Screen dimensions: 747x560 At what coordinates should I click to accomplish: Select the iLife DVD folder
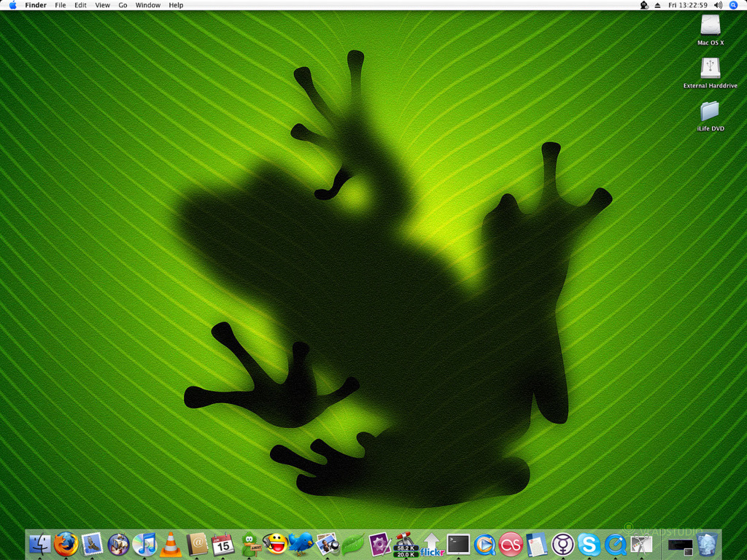(710, 112)
